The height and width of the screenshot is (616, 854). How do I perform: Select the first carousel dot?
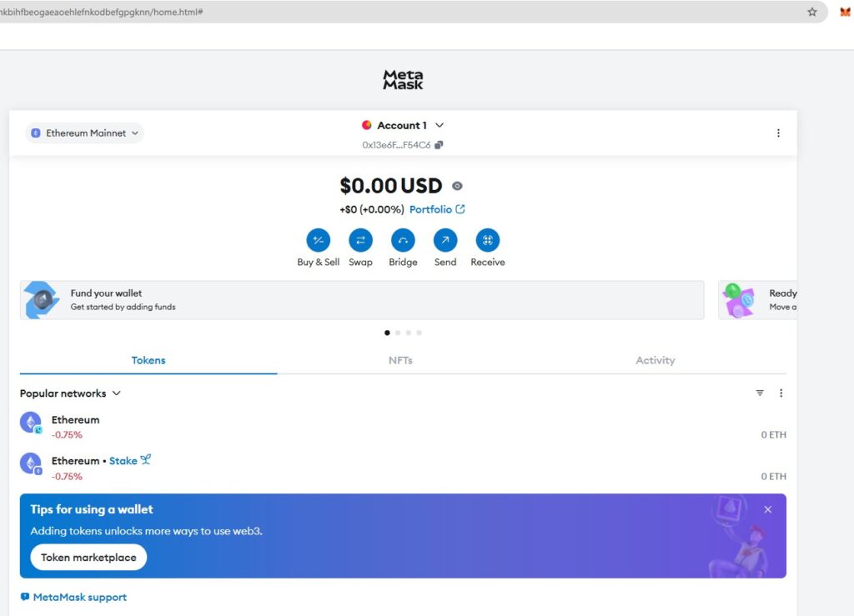coord(387,333)
